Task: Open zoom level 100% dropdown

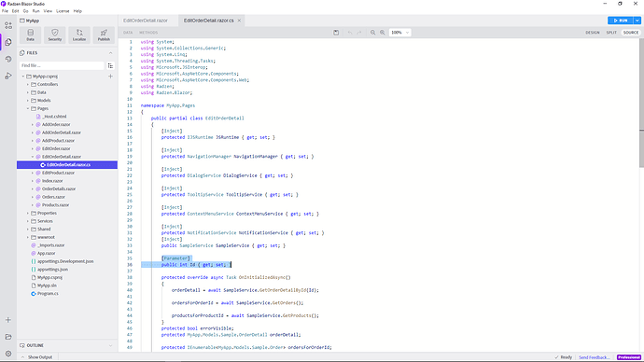Action: click(x=399, y=33)
